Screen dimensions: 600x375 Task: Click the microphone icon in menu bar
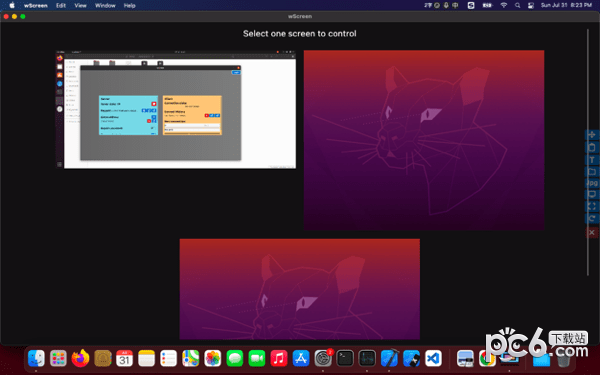pos(446,5)
